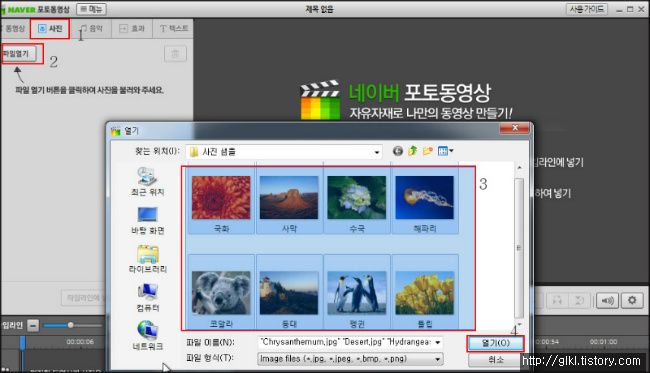Expand the 파일 형식 file type dropdown
This screenshot has height=373, width=650.
pos(438,359)
